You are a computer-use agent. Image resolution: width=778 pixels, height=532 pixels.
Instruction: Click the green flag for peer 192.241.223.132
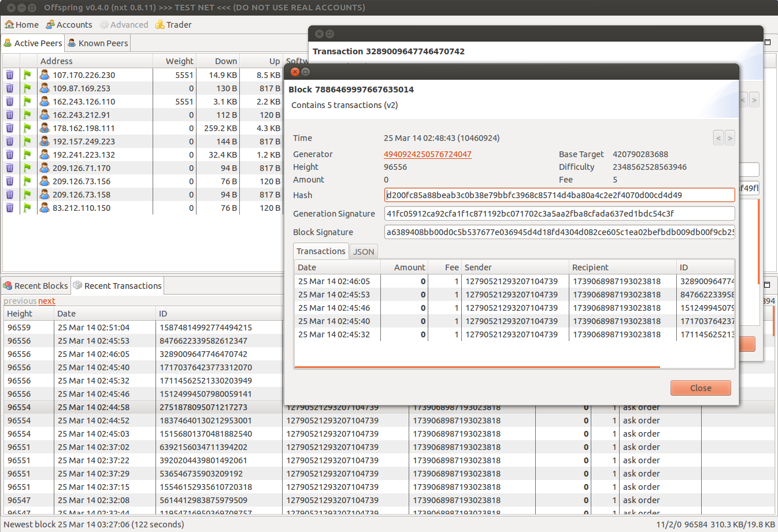point(27,155)
